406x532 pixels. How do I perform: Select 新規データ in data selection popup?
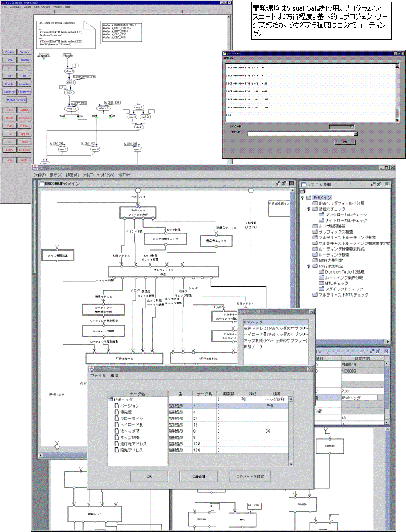253,346
